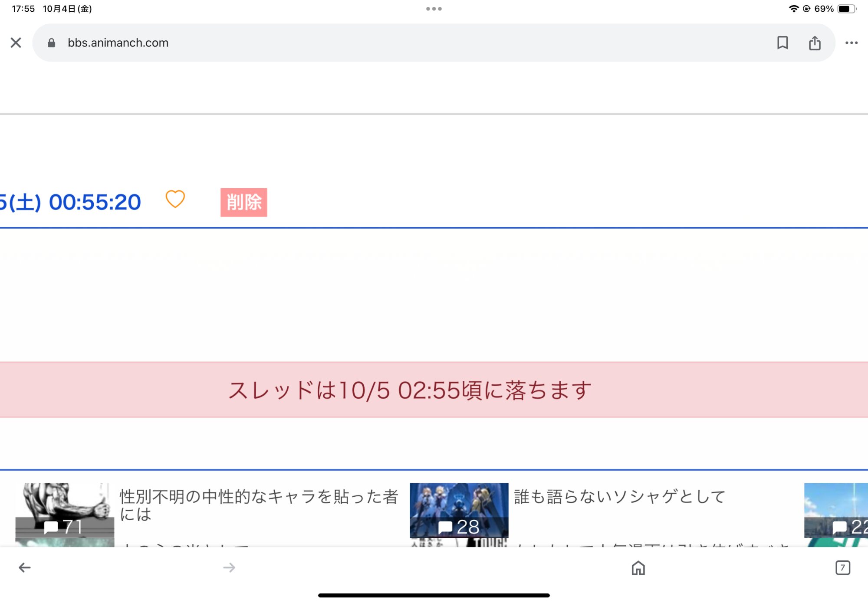This screenshot has width=868, height=603.
Task: Go to browser home icon
Action: click(638, 567)
